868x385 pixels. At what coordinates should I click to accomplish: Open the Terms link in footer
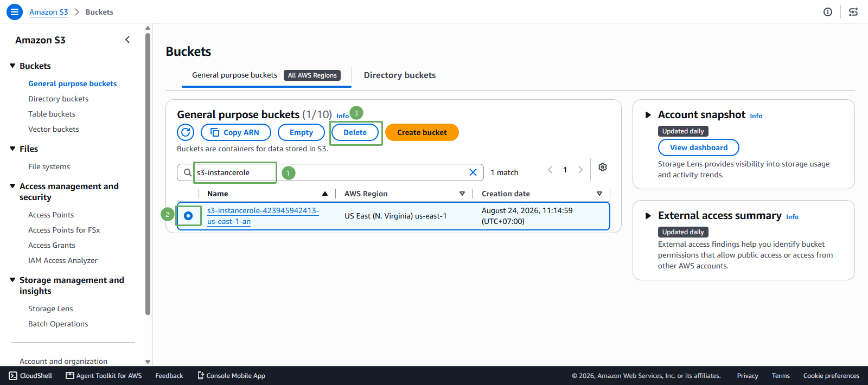pos(781,376)
